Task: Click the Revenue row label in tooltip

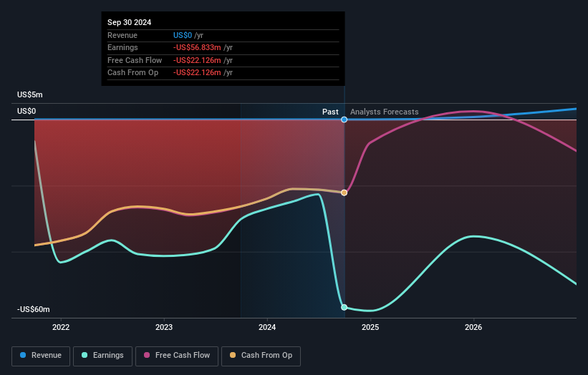Action: tap(122, 35)
